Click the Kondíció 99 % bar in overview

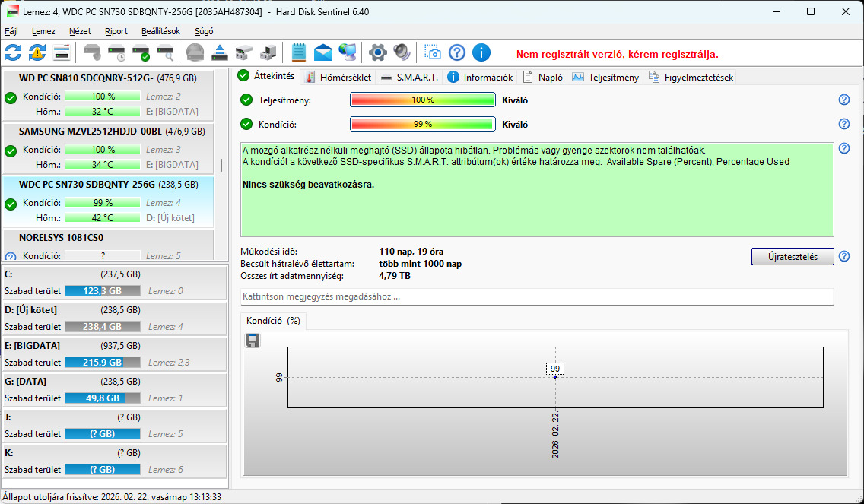423,124
